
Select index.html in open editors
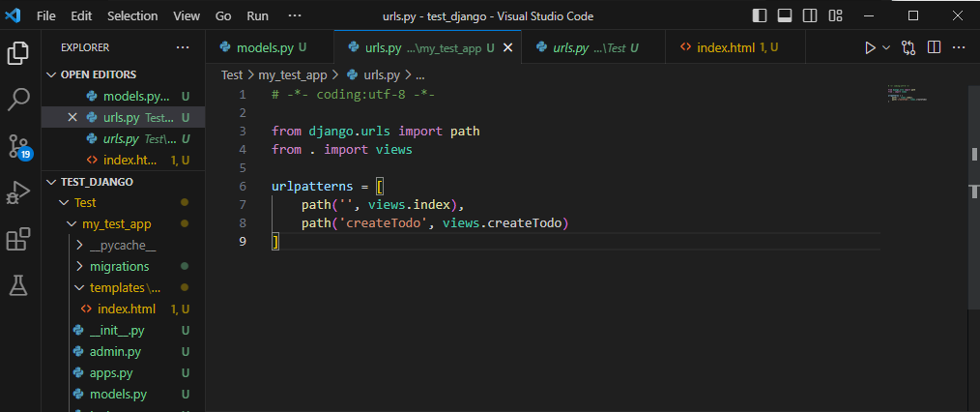[x=123, y=160]
